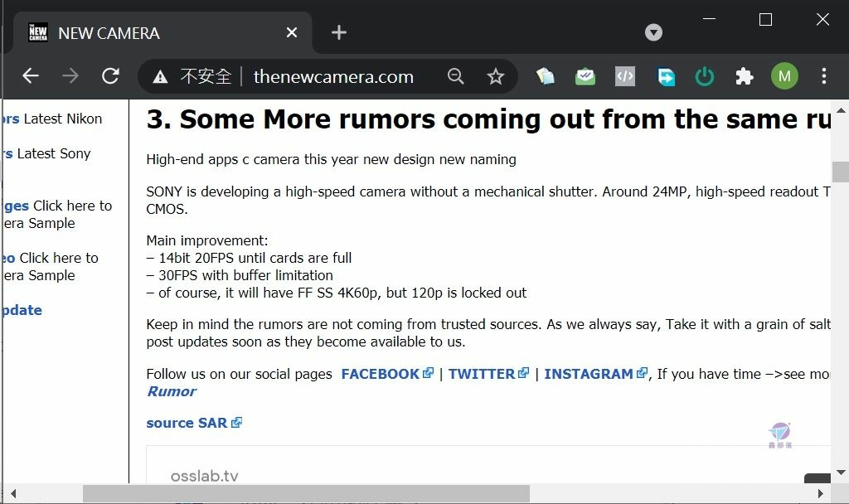Click the 'Main improvement:' text line
The image size is (849, 504).
click(207, 240)
